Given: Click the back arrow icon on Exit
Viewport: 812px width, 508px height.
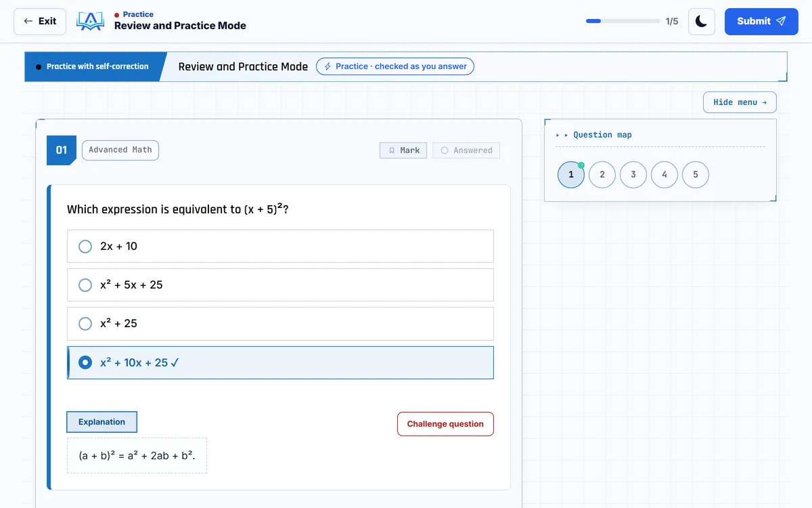Looking at the screenshot, I should pos(28,21).
